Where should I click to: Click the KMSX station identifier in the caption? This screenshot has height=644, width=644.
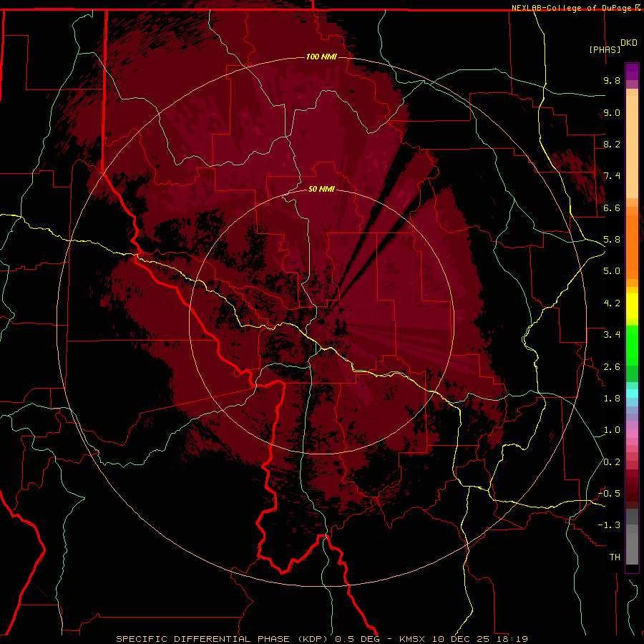click(411, 639)
